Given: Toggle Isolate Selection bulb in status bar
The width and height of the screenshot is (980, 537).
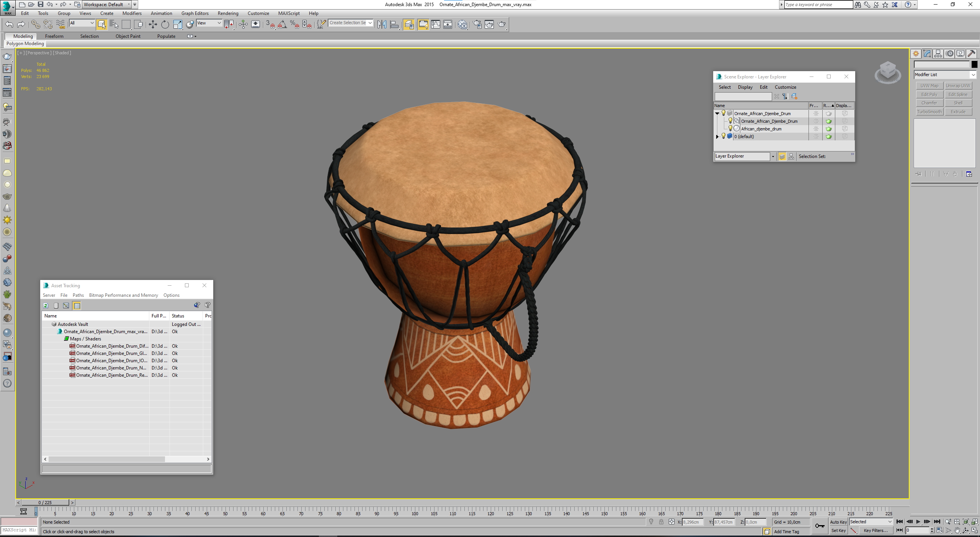Looking at the screenshot, I should [651, 522].
